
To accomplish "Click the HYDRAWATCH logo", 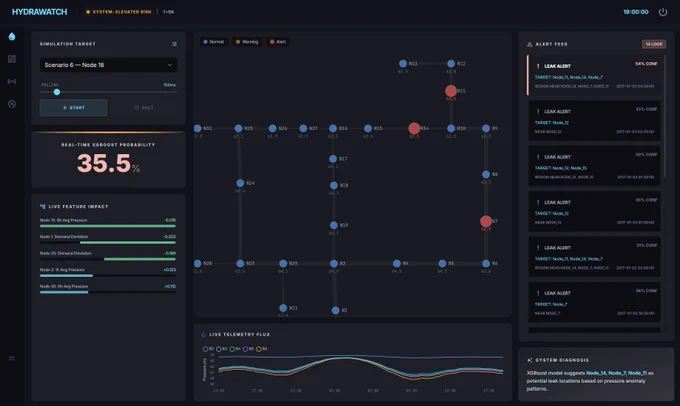I will (39, 12).
